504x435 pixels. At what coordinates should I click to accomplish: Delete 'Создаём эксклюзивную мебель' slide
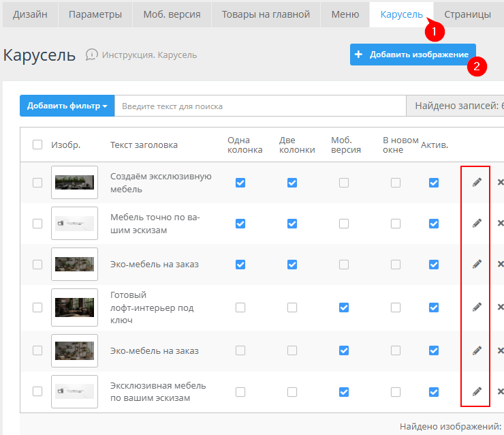(501, 183)
